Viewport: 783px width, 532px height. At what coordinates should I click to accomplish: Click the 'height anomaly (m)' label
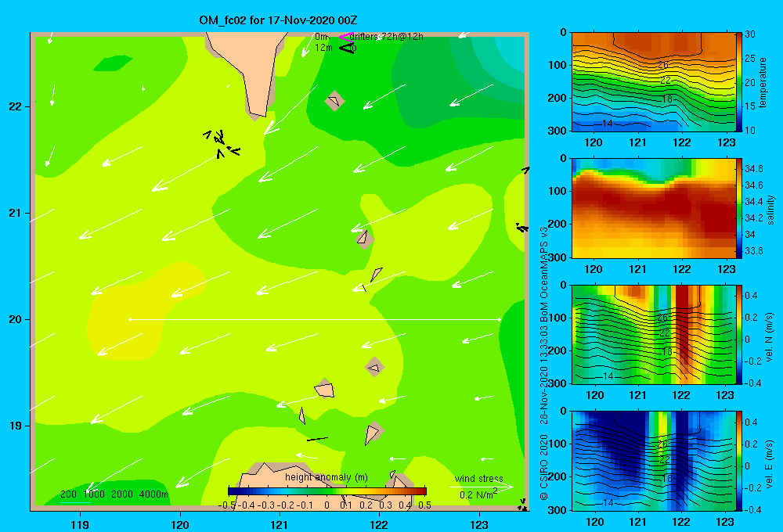[327, 477]
